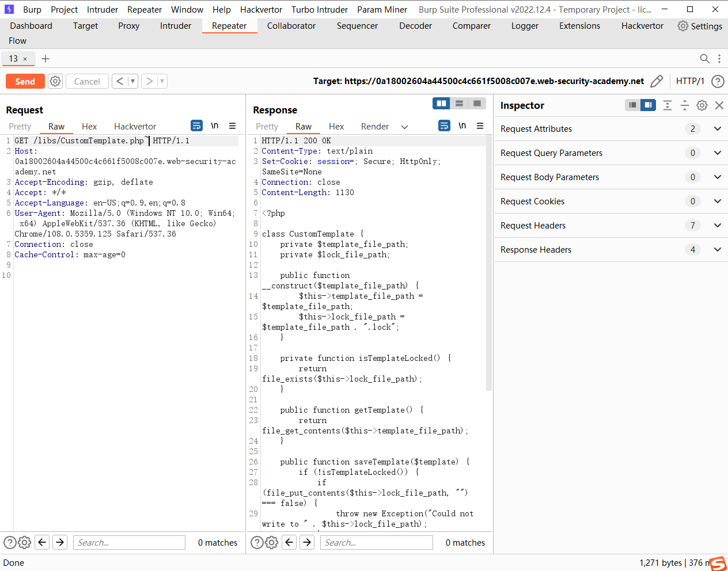The width and height of the screenshot is (728, 571).
Task: Open Request editor hamburger menu
Action: tap(233, 125)
